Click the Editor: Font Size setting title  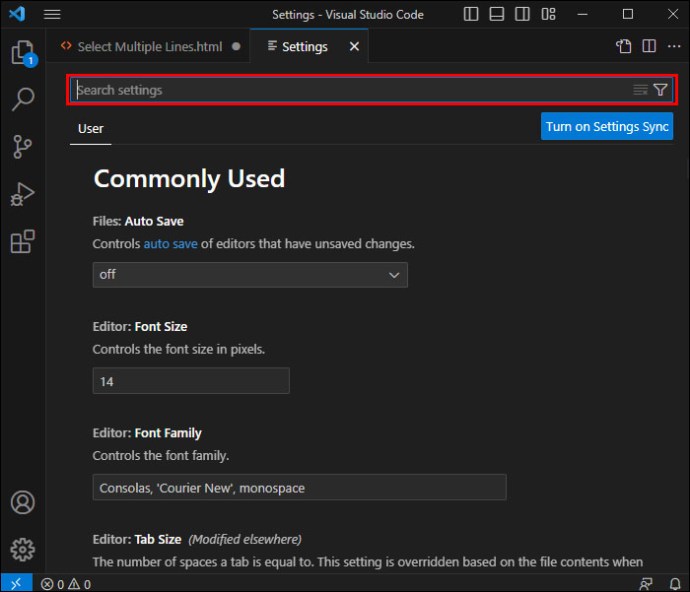(x=140, y=327)
